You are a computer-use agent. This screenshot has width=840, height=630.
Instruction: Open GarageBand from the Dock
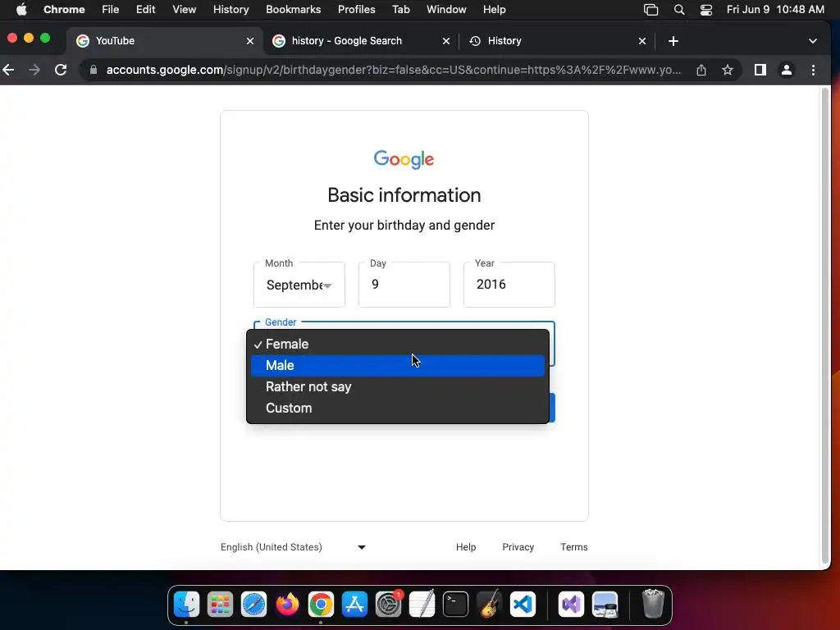point(489,605)
